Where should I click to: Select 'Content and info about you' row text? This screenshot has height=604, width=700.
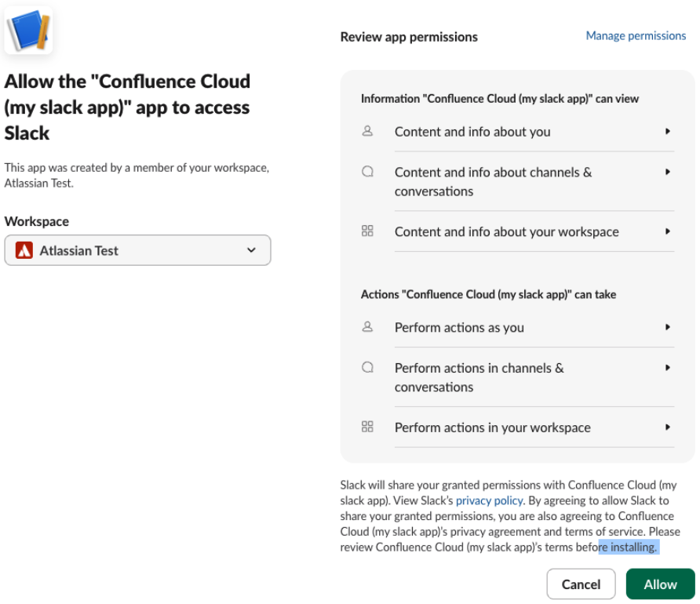(472, 132)
